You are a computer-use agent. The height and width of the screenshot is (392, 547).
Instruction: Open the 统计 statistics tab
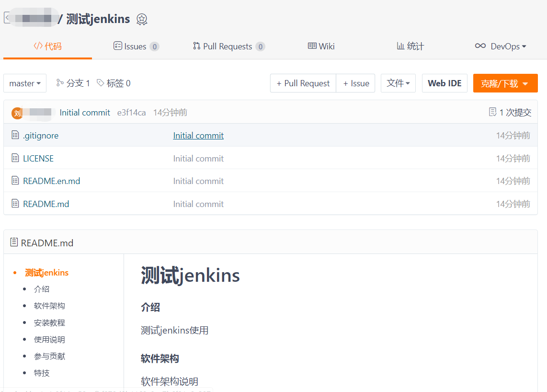tap(410, 46)
